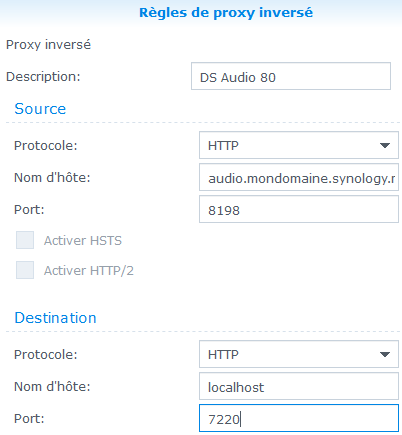Click the Source Protocole dropdown arrow
Image resolution: width=402 pixels, height=435 pixels.
[x=385, y=145]
